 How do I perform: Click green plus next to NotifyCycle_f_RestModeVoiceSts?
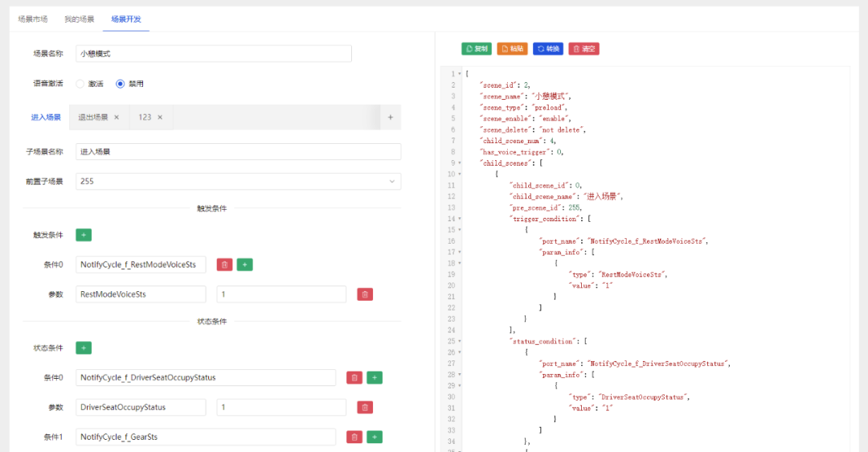pyautogui.click(x=245, y=265)
